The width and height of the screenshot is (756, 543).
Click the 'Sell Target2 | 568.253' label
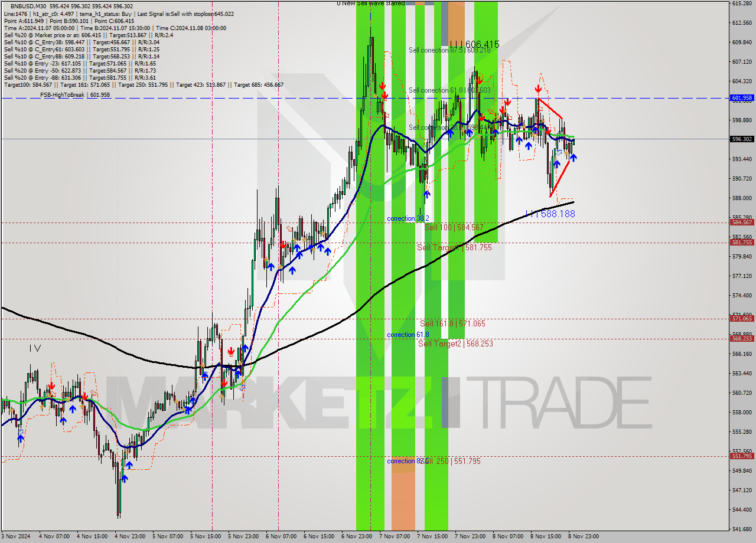pyautogui.click(x=455, y=344)
